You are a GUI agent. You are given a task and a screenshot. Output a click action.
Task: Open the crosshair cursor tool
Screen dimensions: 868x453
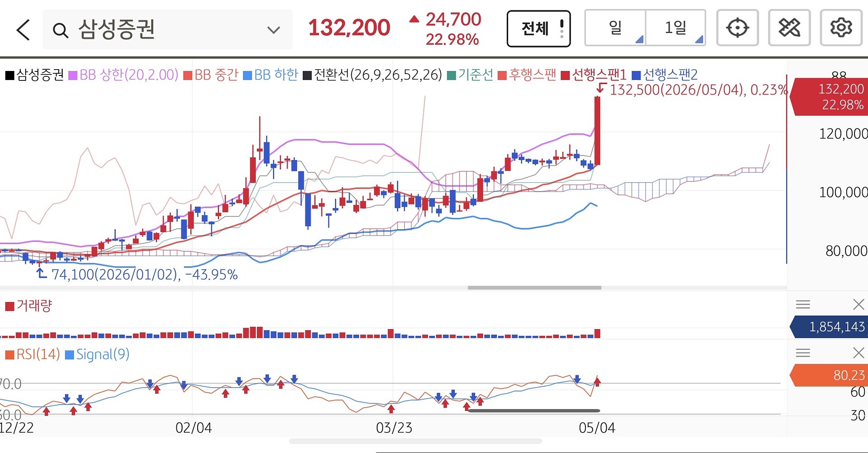(737, 28)
